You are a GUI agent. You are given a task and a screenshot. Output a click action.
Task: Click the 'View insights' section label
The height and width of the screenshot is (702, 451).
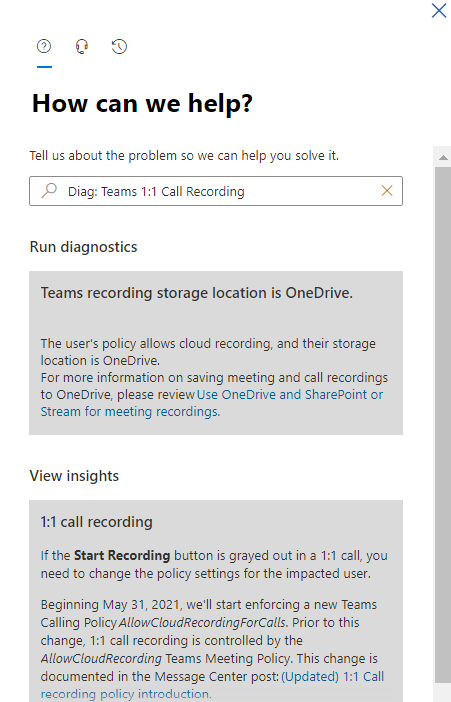click(x=74, y=476)
